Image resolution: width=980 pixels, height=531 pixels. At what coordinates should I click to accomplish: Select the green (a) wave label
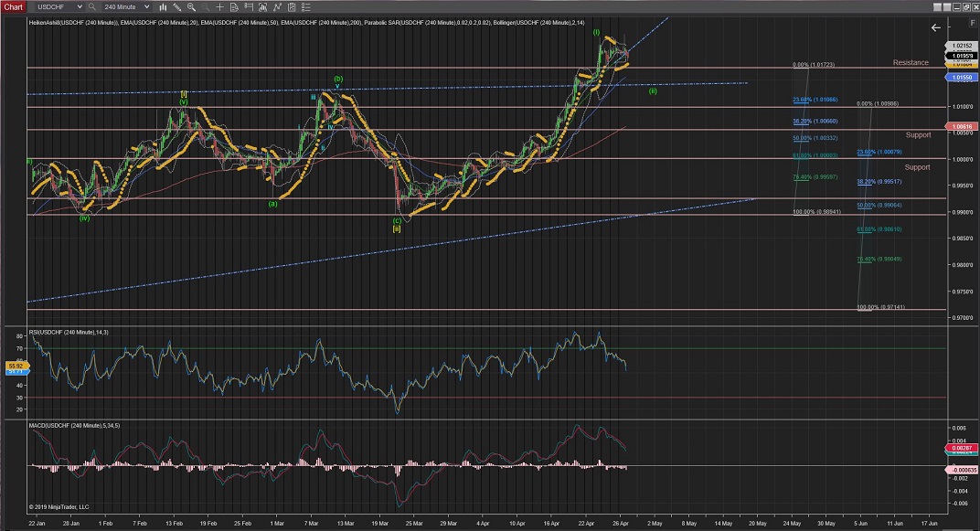(272, 204)
